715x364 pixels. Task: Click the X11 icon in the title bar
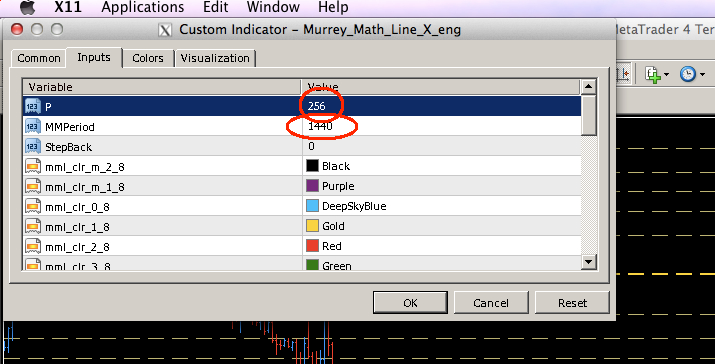click(165, 30)
